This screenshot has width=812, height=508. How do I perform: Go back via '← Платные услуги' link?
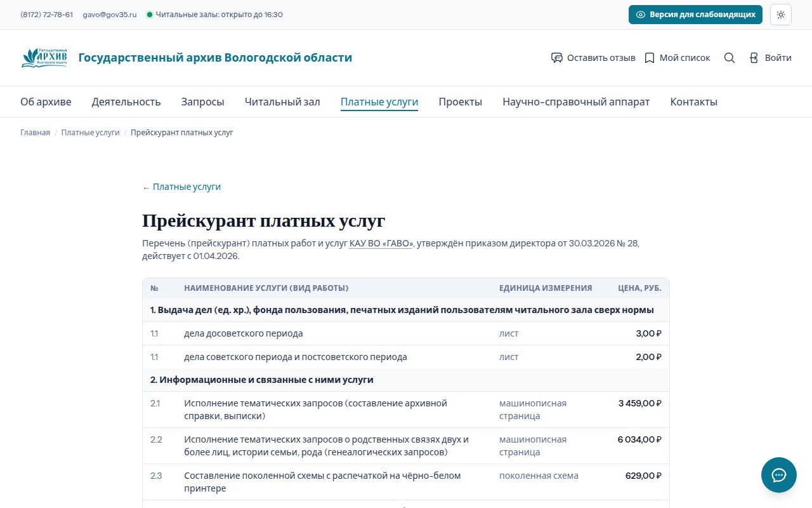point(181,187)
